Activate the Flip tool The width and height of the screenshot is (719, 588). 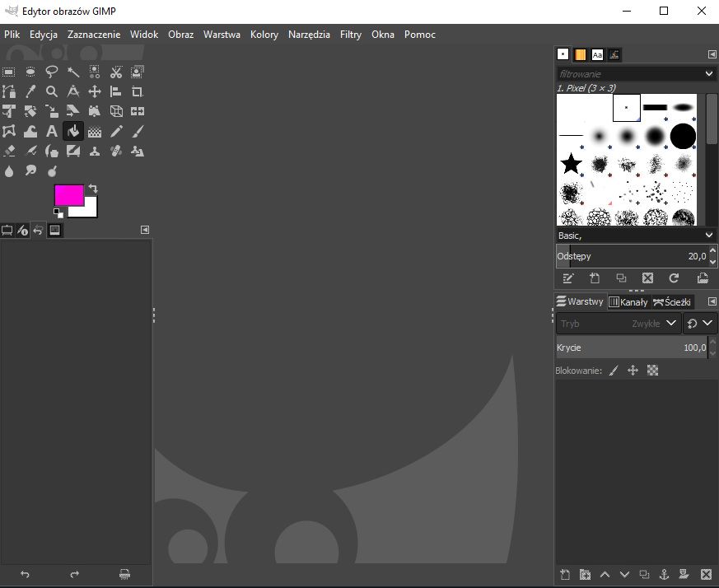[x=137, y=111]
